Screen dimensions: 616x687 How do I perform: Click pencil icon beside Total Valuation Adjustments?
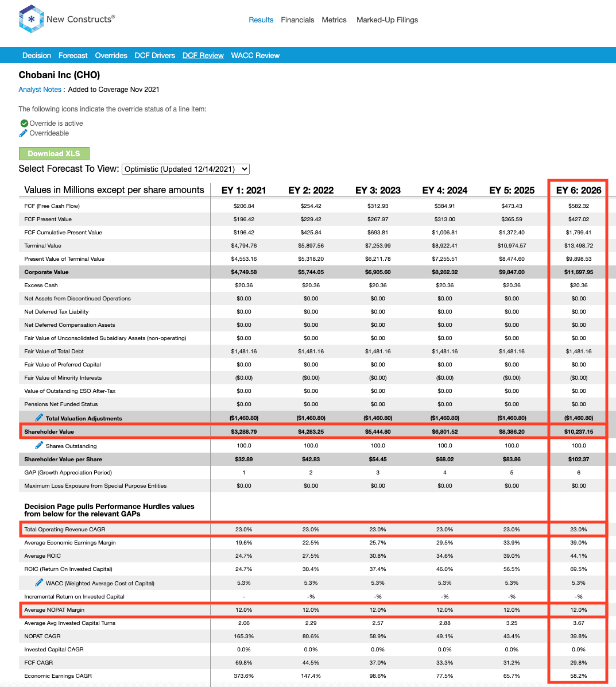click(x=39, y=418)
